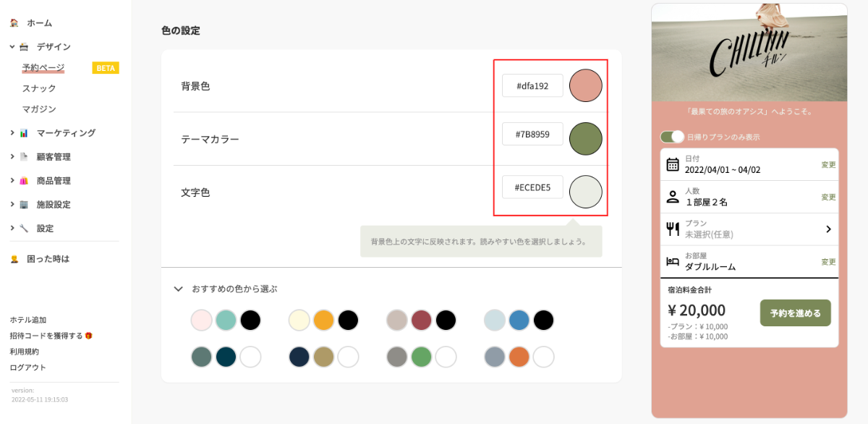Collapse the デザイン sidebar menu
The height and width of the screenshot is (424, 868).
tap(12, 47)
